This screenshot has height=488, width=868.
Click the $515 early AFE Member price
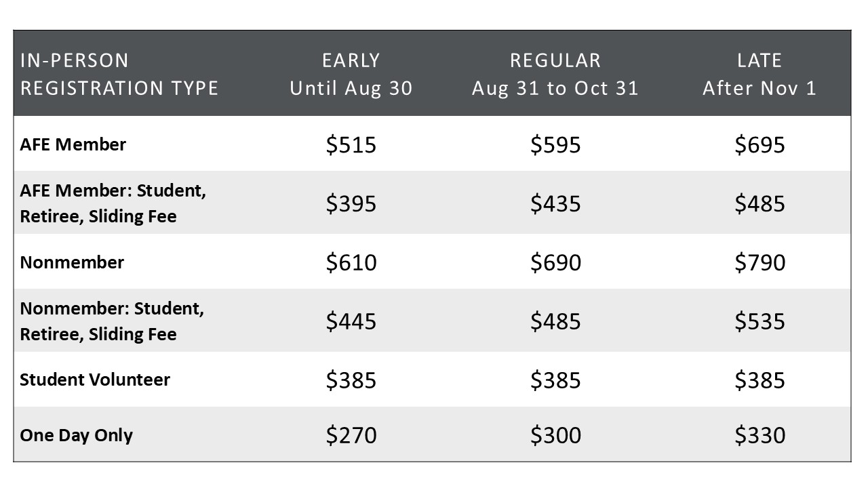tap(351, 144)
